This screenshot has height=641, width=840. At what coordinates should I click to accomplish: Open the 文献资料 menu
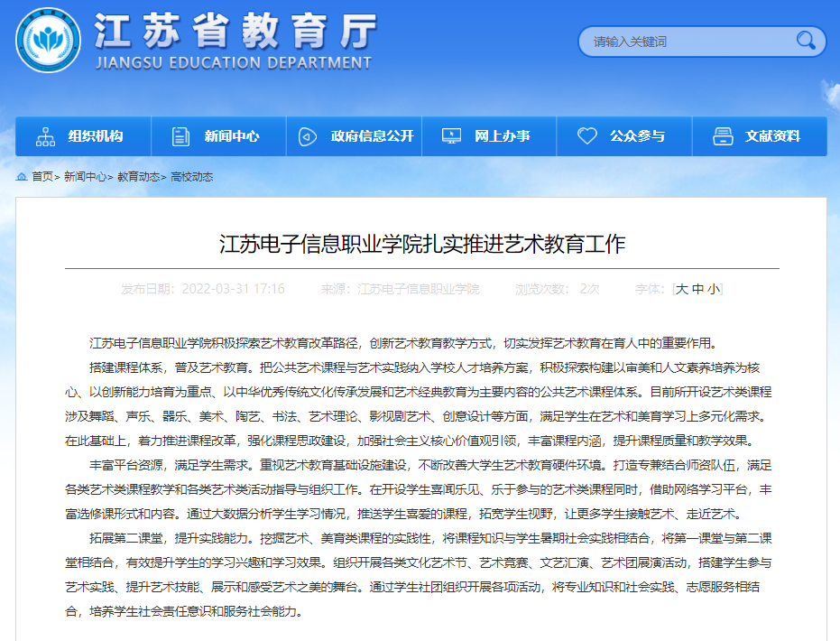pyautogui.click(x=760, y=136)
